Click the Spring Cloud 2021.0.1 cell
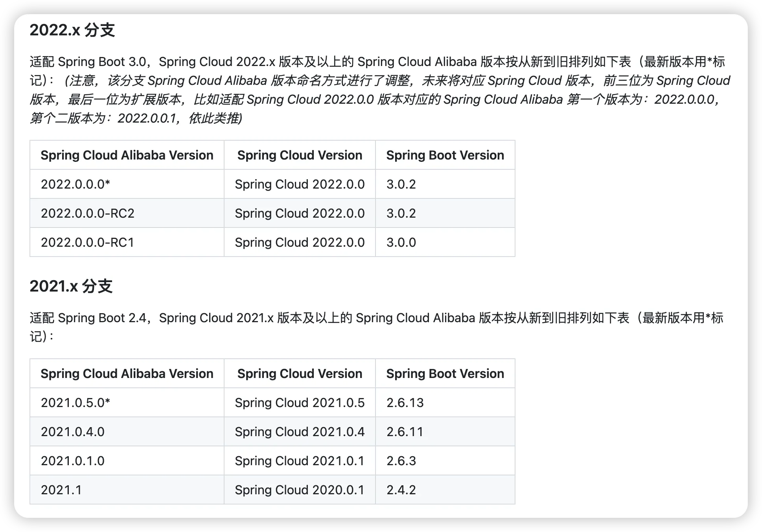Screen dimensions: 762x532 300,461
